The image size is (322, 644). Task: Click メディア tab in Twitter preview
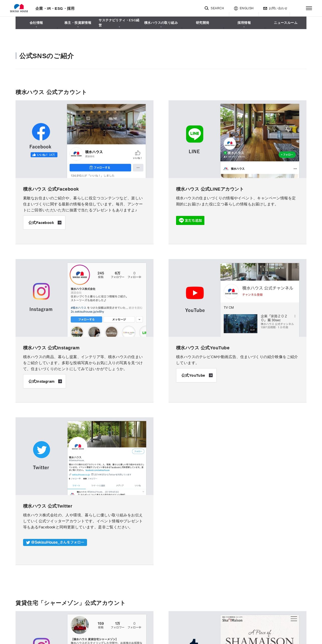click(120, 486)
